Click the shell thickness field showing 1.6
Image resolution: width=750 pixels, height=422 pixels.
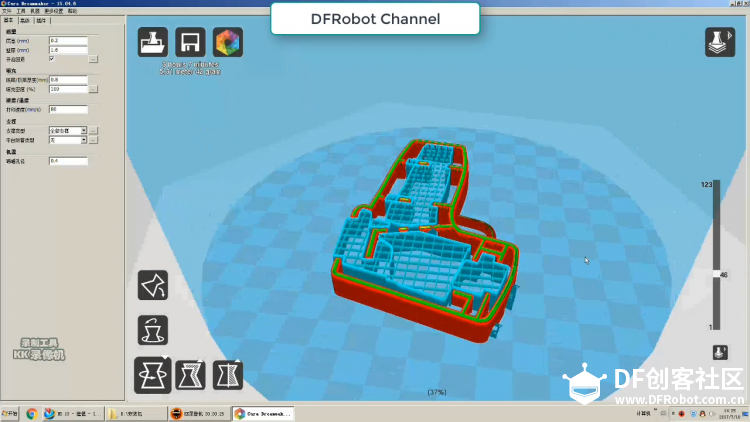click(x=68, y=50)
